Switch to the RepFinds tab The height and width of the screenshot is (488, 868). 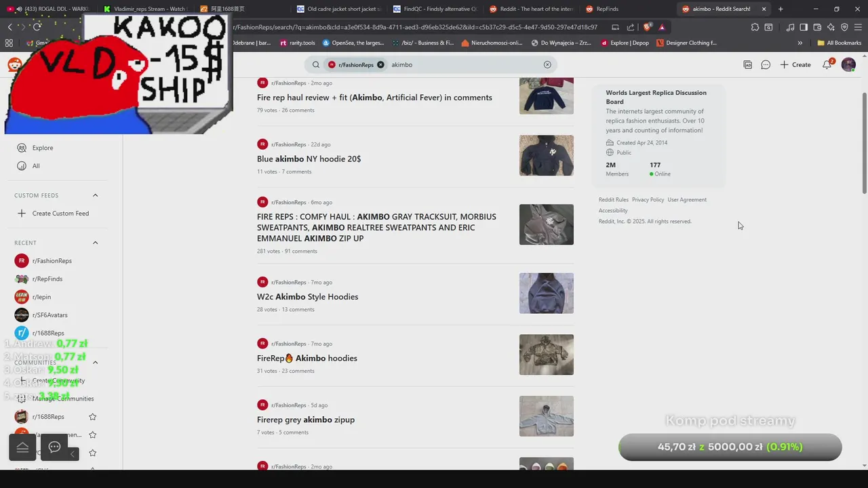click(625, 9)
